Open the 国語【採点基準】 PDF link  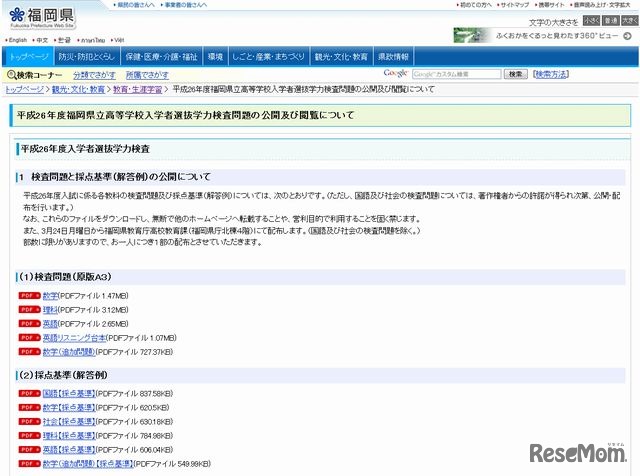coord(69,394)
